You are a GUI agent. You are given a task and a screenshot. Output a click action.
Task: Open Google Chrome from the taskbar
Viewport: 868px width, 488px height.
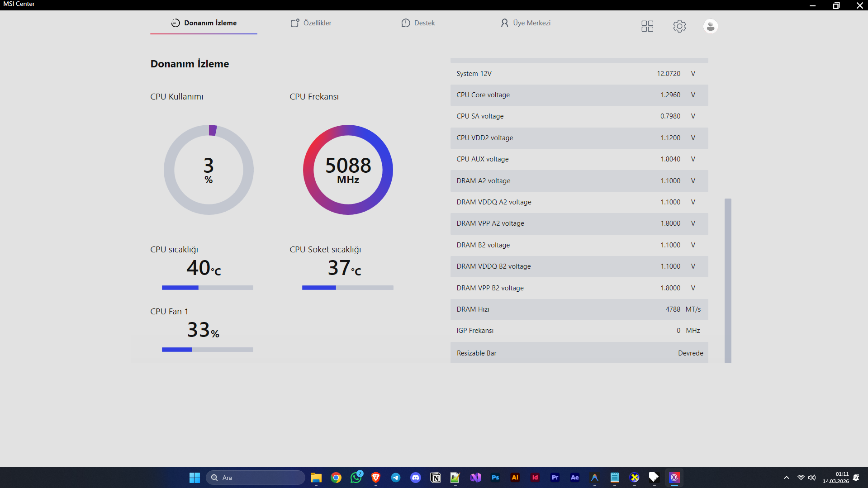336,478
